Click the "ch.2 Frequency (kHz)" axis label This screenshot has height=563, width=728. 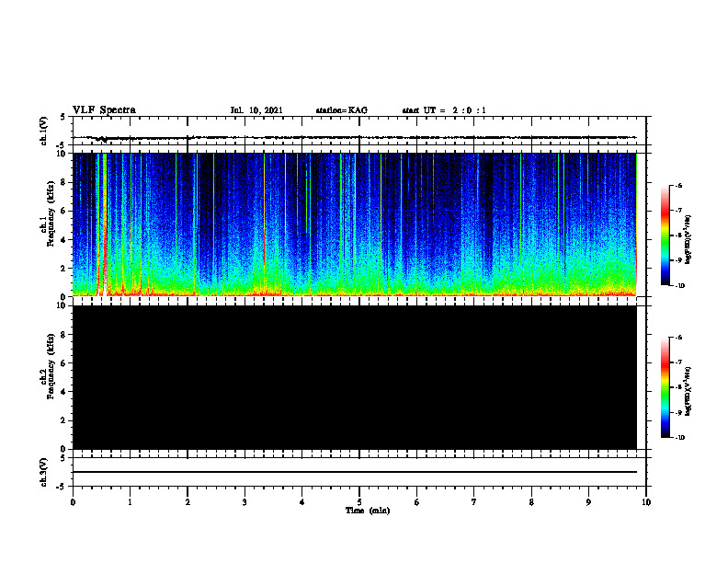47,366
